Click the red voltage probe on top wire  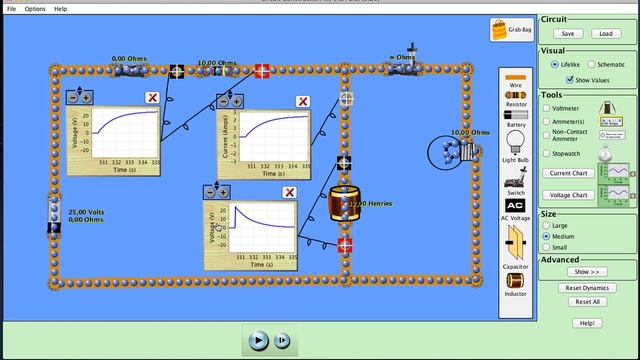tap(262, 71)
